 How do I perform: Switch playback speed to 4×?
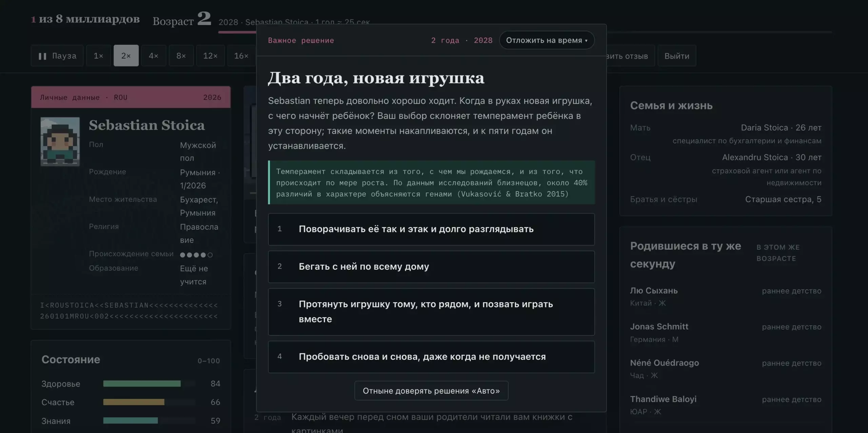pyautogui.click(x=154, y=56)
